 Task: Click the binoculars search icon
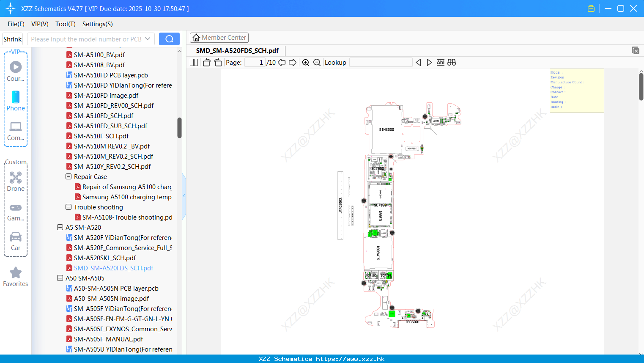pyautogui.click(x=452, y=62)
